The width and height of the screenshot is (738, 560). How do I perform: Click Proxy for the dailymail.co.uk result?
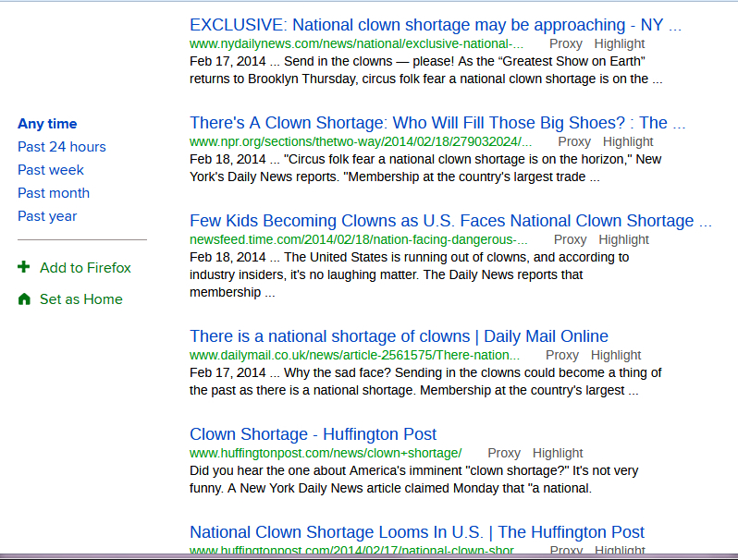[x=562, y=355]
